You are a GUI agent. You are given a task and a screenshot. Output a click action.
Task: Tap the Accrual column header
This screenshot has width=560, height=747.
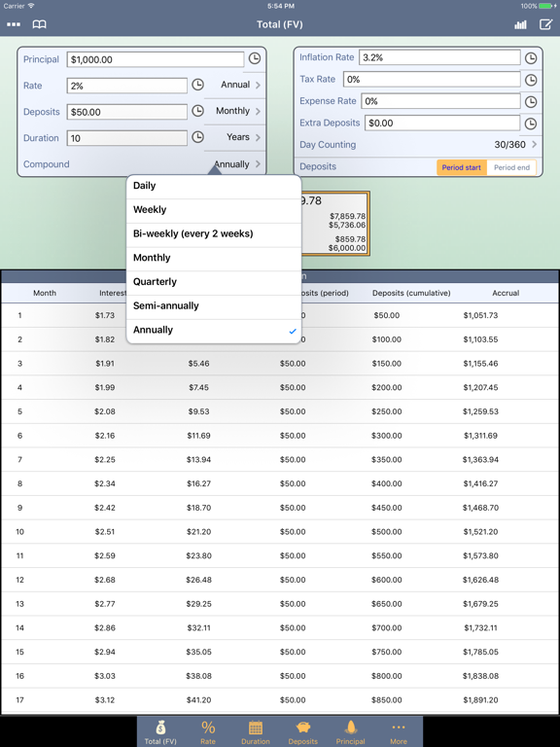[x=506, y=293]
